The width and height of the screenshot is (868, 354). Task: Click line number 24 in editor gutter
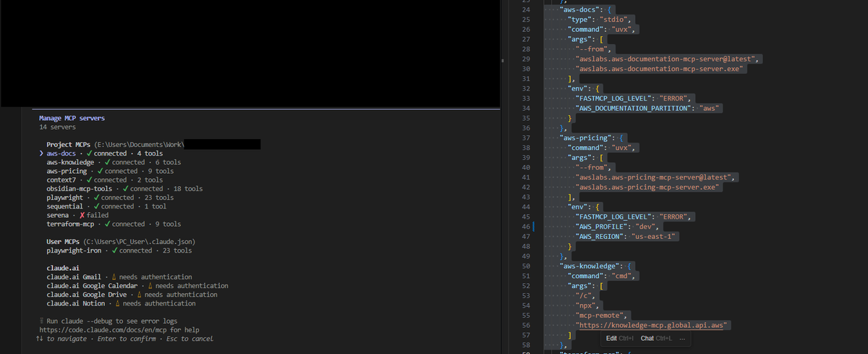click(526, 9)
